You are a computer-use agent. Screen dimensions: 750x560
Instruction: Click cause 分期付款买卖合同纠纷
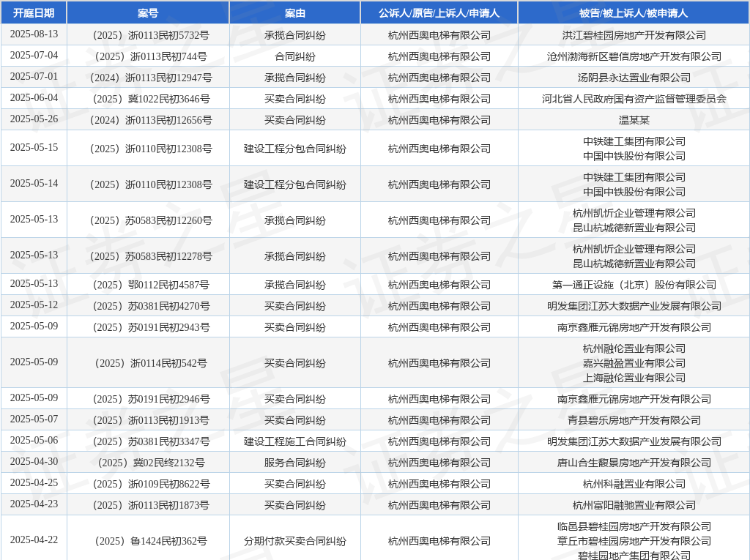pos(294,541)
